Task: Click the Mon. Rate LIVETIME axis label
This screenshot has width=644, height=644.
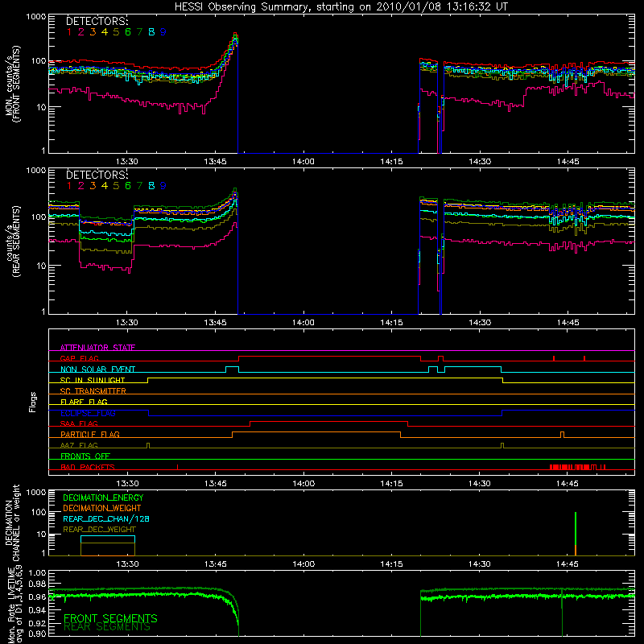Action: pos(12,604)
